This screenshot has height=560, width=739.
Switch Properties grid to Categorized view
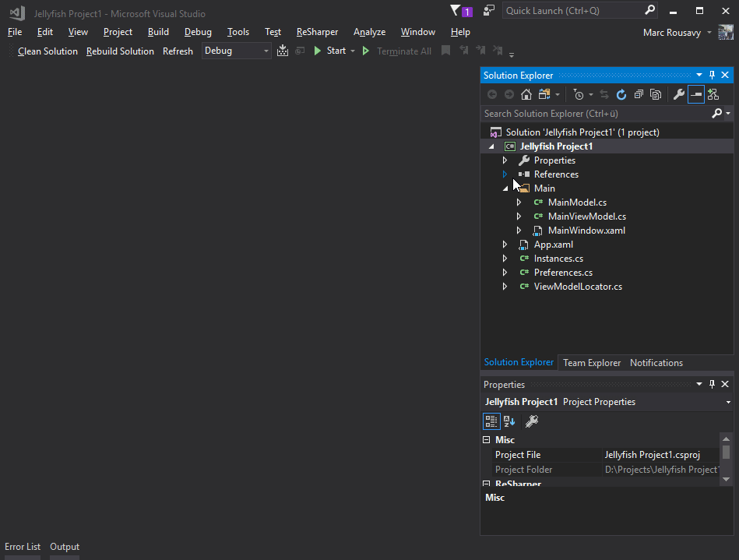(491, 421)
